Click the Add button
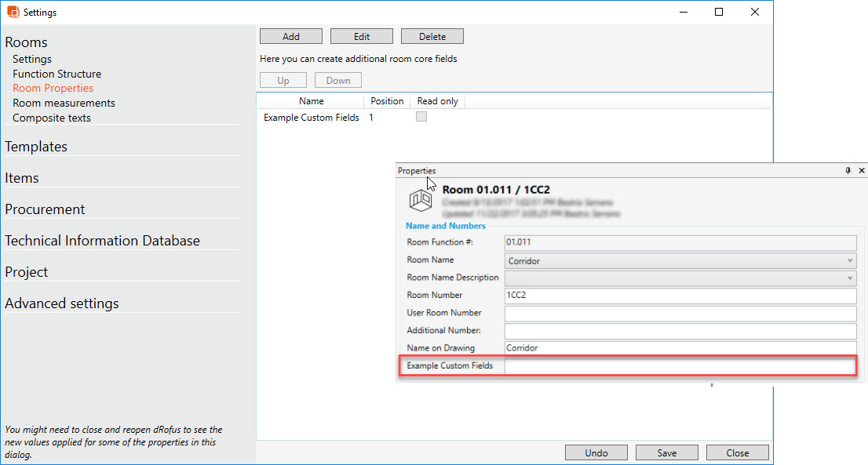The height and width of the screenshot is (465, 868). (291, 37)
